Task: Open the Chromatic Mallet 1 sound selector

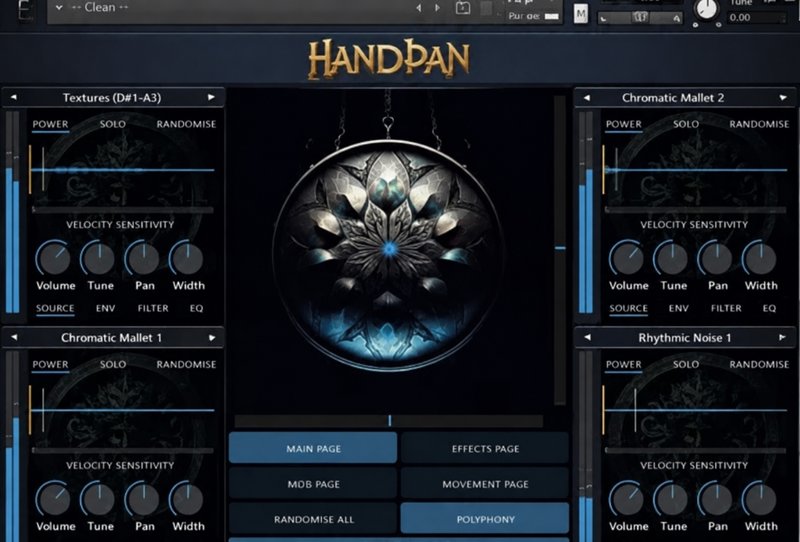Action: pos(111,338)
